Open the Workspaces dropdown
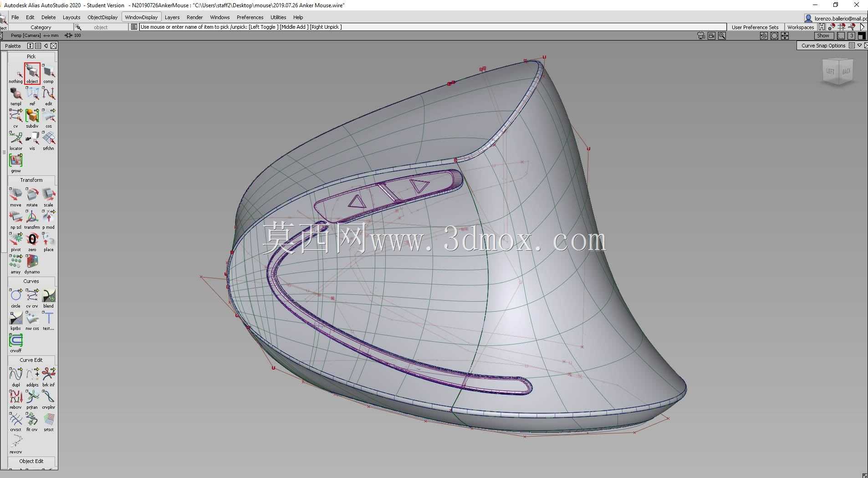The height and width of the screenshot is (478, 868). pyautogui.click(x=800, y=27)
